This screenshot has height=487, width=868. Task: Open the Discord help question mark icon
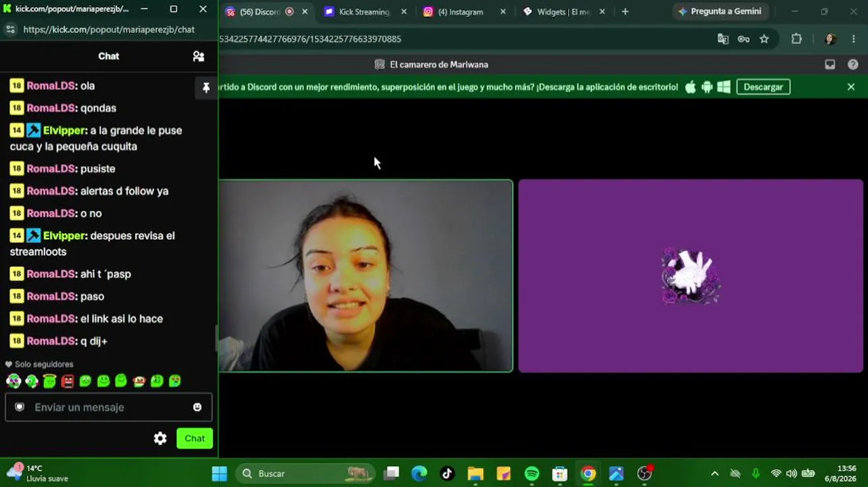click(x=853, y=65)
